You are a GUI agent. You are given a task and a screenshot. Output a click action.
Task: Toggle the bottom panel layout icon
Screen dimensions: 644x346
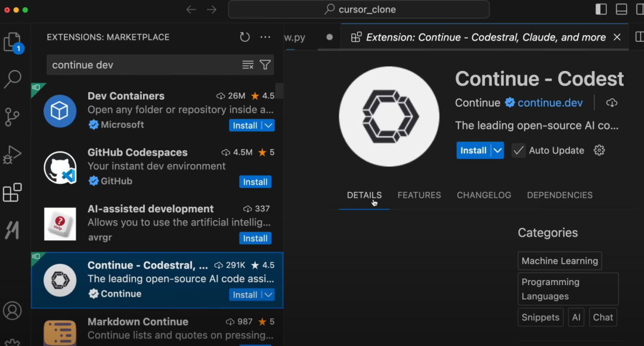coord(621,9)
